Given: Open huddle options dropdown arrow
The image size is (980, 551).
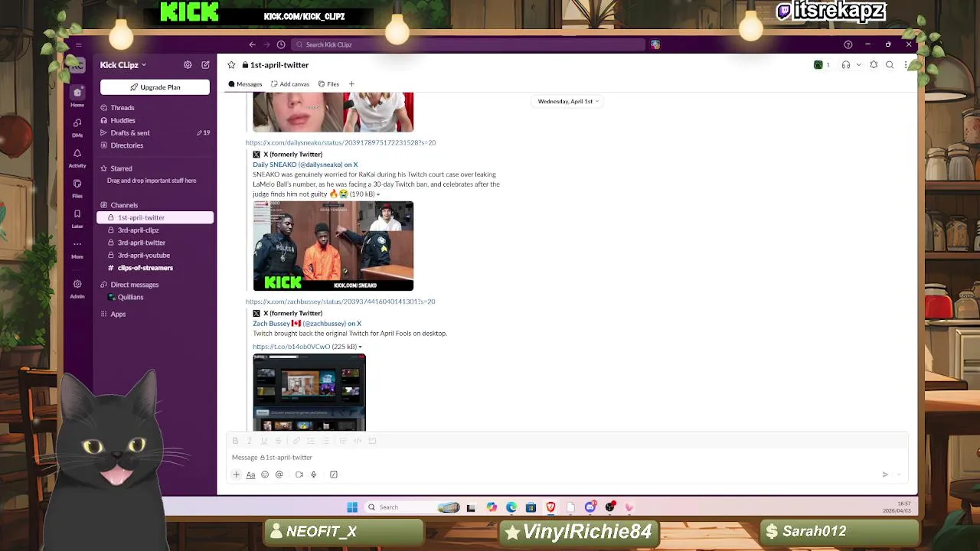Looking at the screenshot, I should 858,65.
